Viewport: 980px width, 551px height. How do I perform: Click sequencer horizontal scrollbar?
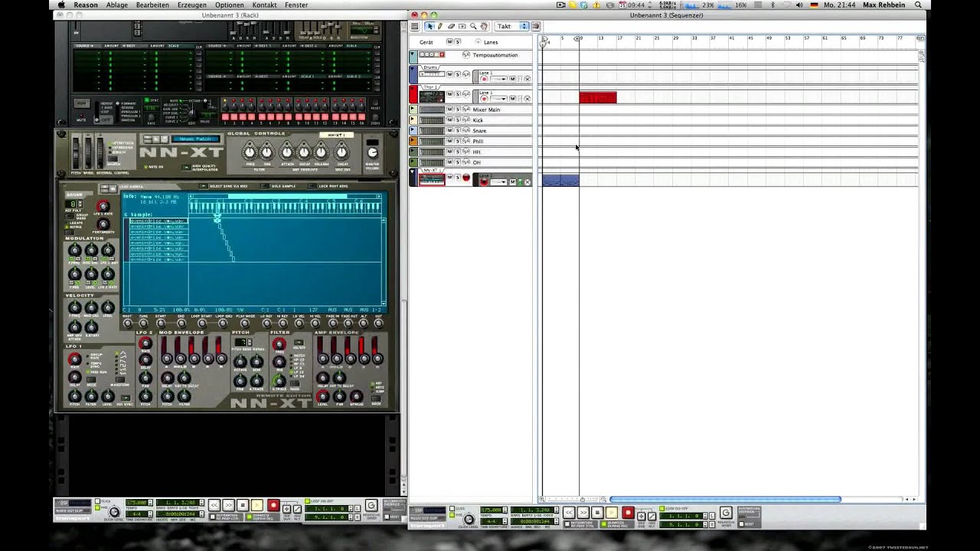pos(725,499)
